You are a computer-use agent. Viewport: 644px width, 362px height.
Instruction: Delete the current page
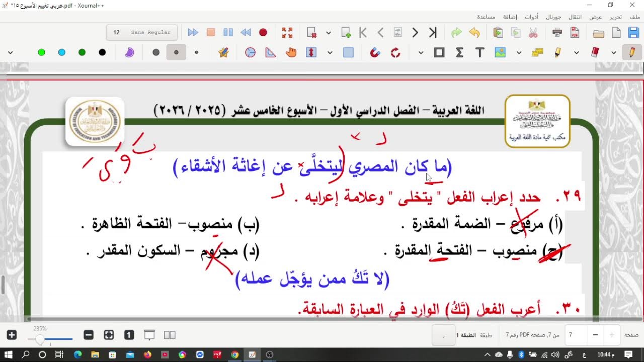[312, 33]
